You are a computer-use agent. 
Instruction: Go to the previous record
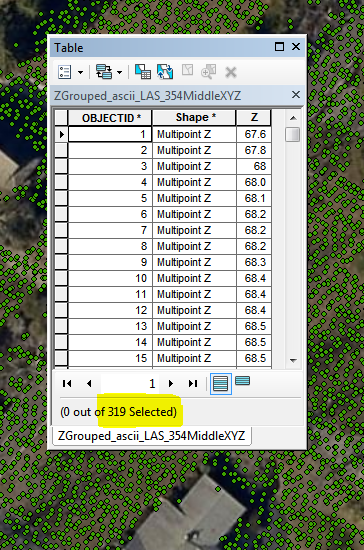click(x=89, y=383)
